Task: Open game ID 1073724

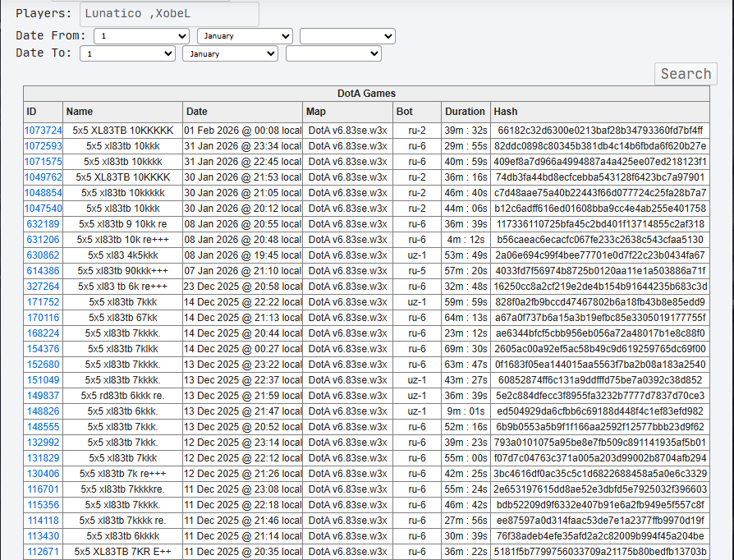Action: [x=43, y=131]
